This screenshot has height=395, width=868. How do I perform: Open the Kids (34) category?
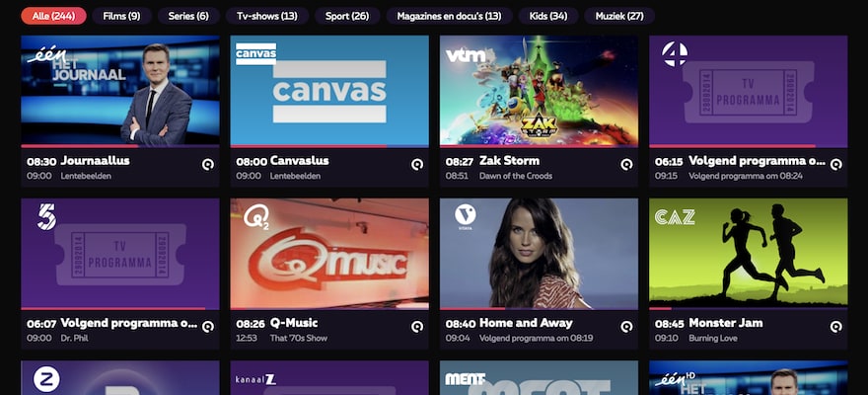pos(548,16)
